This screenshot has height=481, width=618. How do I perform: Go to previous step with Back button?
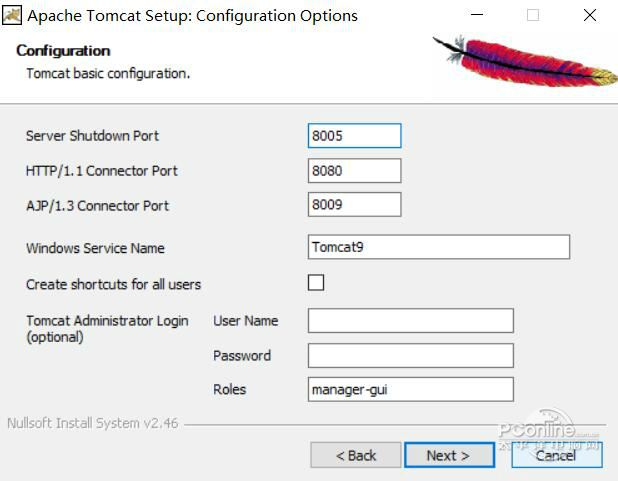[356, 455]
